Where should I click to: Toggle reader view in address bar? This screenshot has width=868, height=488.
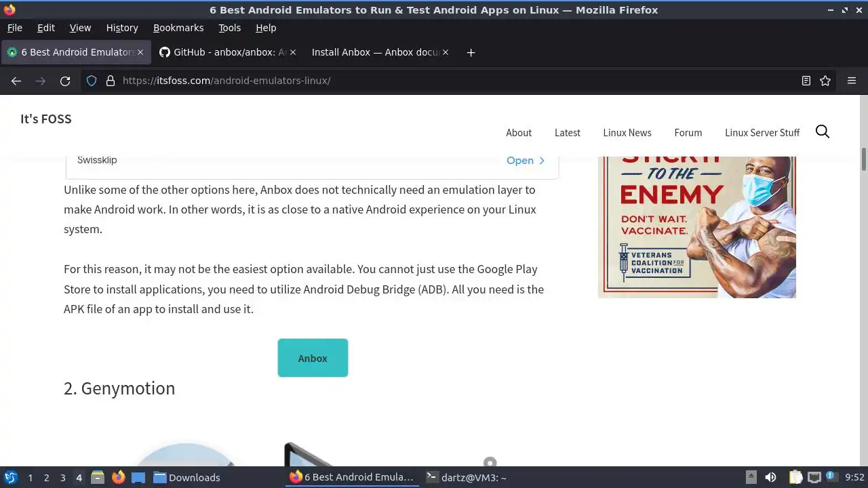(806, 81)
